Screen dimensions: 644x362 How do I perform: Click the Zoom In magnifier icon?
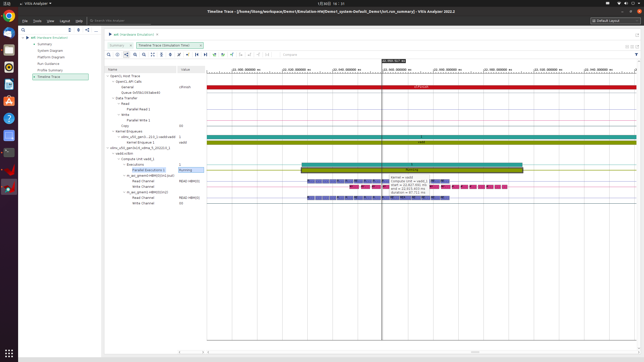pos(135,55)
